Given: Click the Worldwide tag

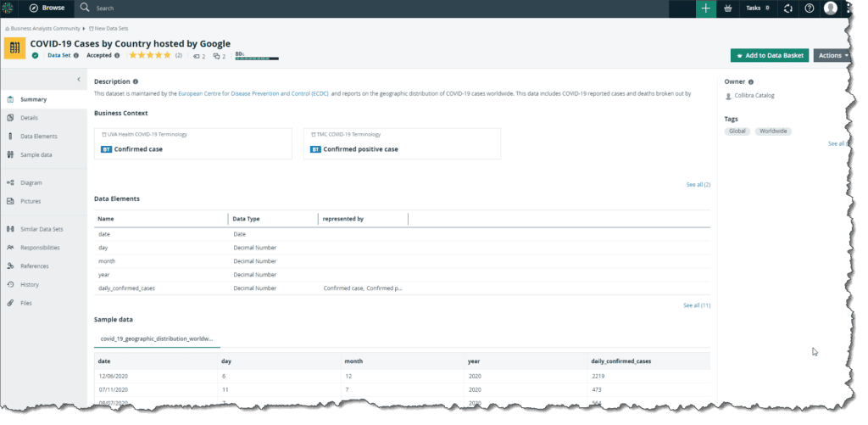Looking at the screenshot, I should (773, 131).
